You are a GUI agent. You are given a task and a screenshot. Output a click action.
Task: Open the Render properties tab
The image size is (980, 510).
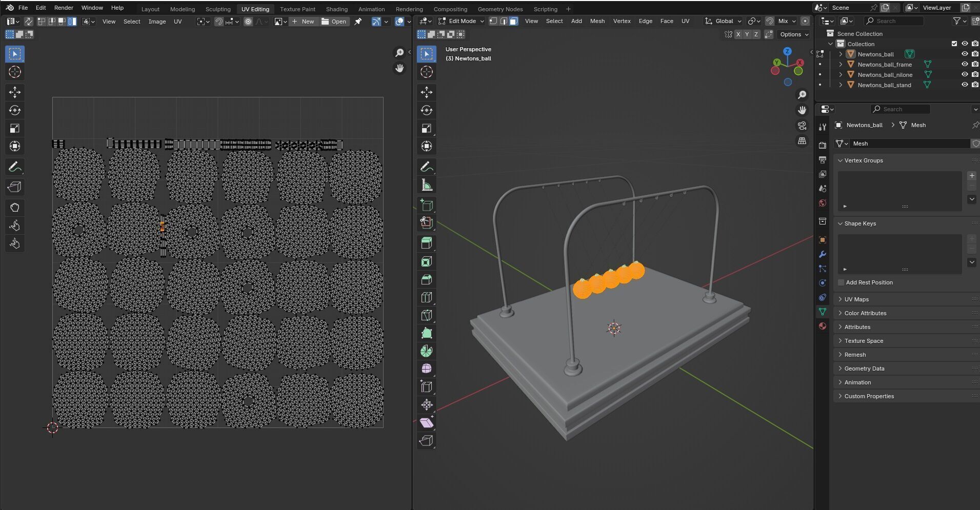click(x=823, y=146)
